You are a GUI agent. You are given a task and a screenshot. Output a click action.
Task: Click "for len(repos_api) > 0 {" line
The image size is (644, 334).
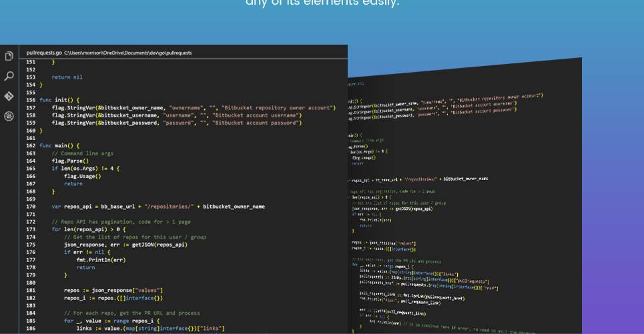point(89,229)
